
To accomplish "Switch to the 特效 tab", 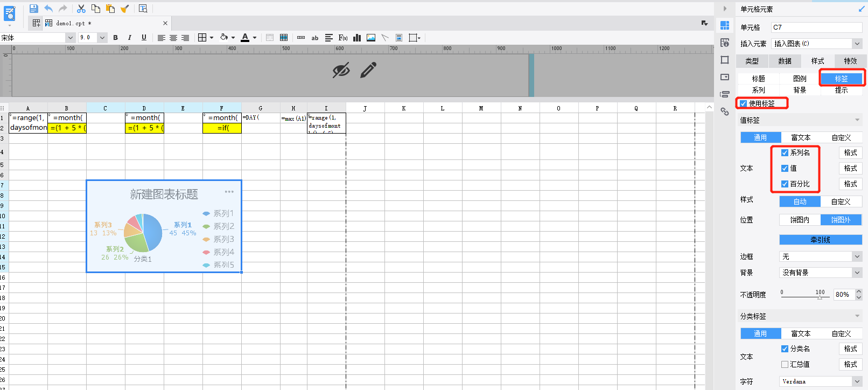I will (850, 61).
